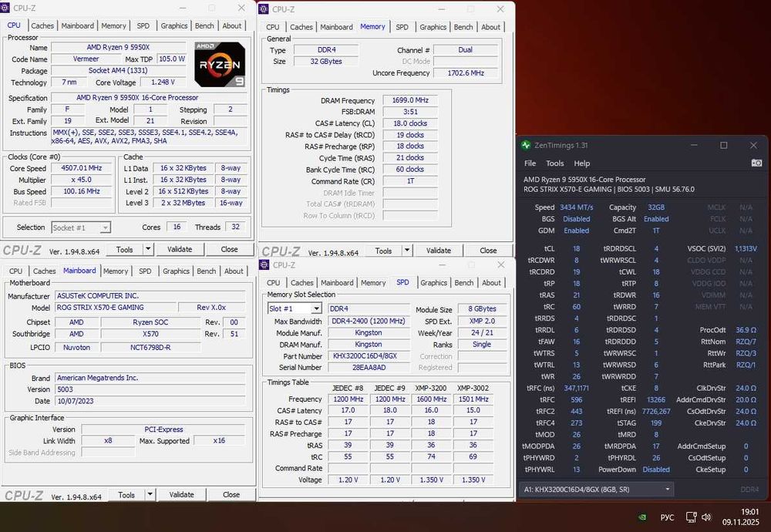
Task: Switch to Caches tab in CPU window
Action: 42,25
